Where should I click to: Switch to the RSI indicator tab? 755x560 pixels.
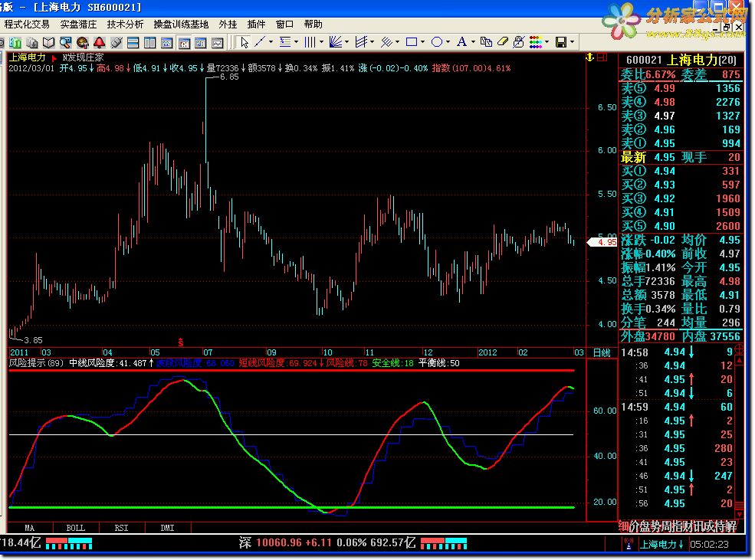pos(121,529)
